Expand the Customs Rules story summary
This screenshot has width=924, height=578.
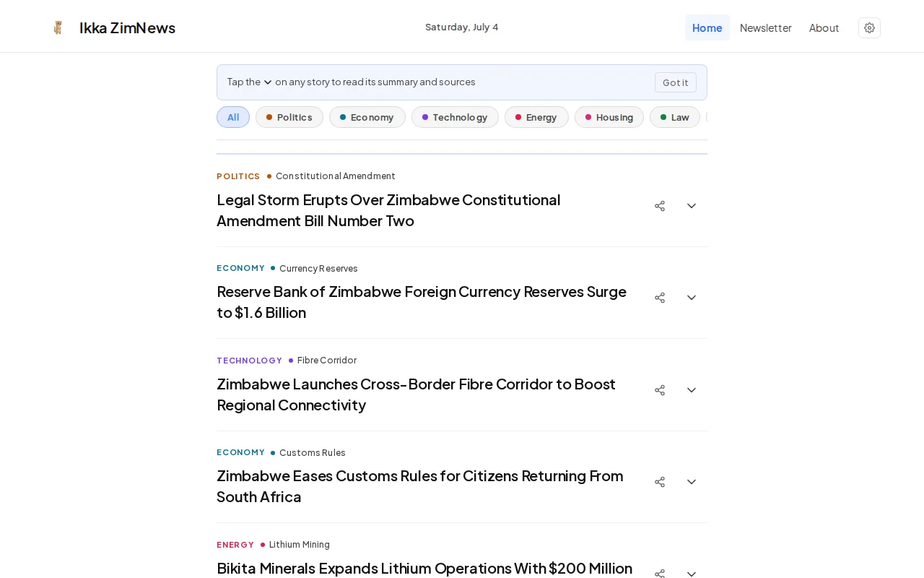click(x=692, y=482)
